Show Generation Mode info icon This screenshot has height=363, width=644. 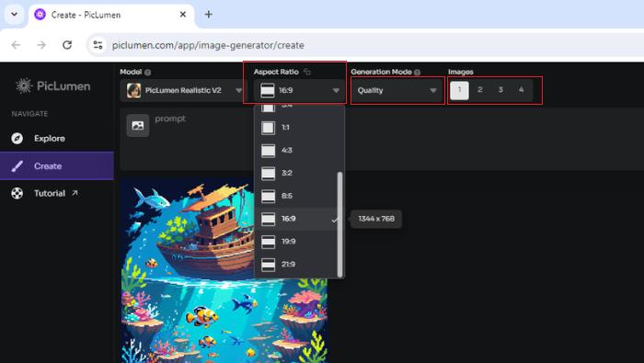418,73
